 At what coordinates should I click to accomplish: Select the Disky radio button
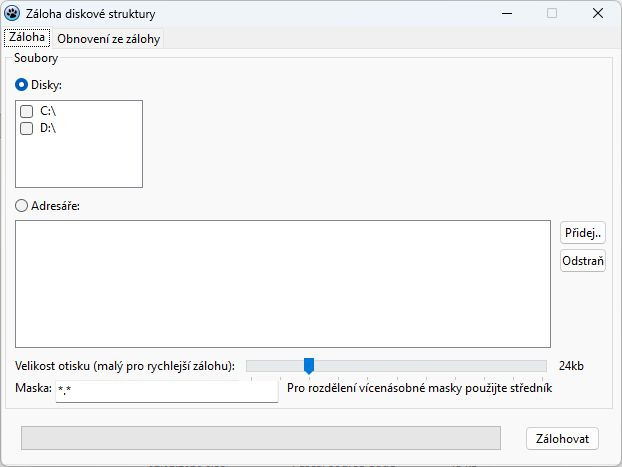[21, 85]
